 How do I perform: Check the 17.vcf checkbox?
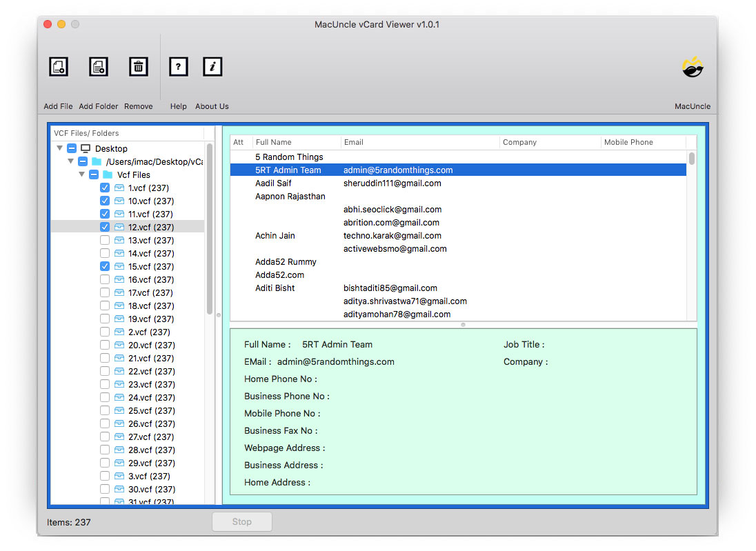(x=105, y=292)
